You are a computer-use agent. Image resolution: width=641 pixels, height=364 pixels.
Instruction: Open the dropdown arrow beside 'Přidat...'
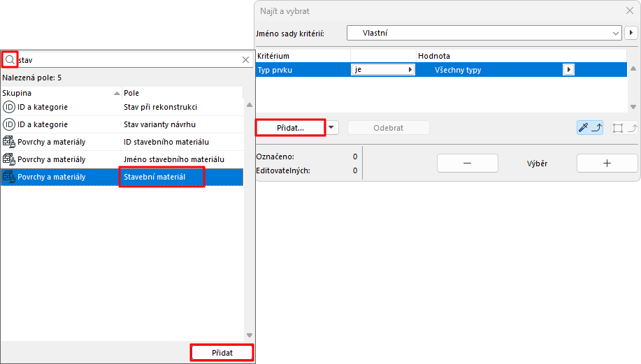pos(331,127)
